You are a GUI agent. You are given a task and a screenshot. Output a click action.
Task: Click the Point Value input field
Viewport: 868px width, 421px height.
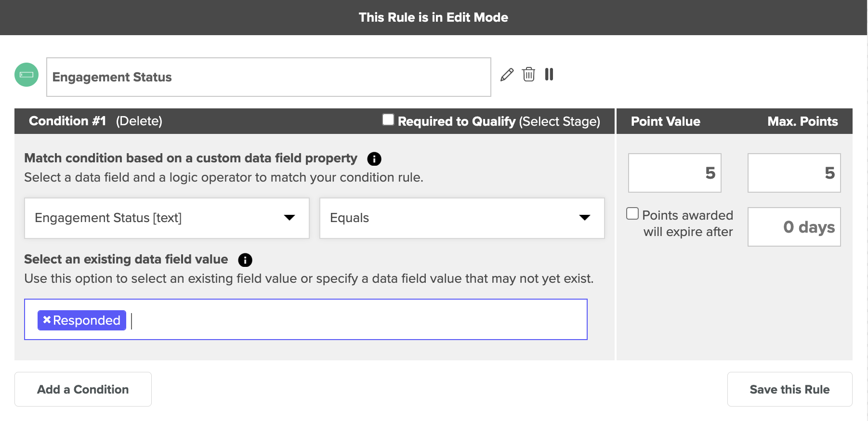(675, 173)
